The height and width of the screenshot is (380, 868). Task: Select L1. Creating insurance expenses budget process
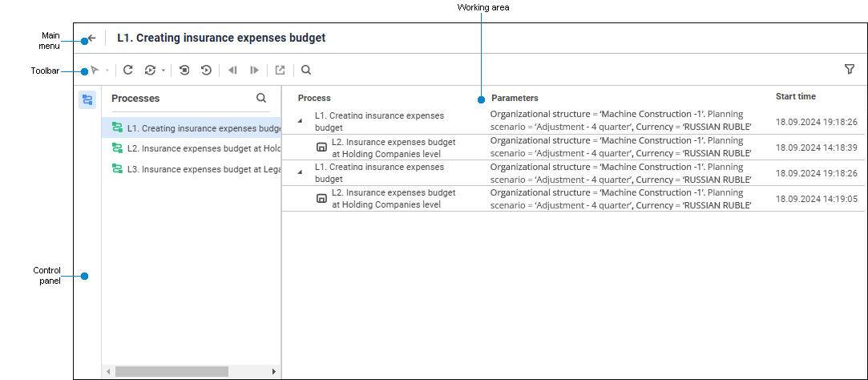[192, 128]
